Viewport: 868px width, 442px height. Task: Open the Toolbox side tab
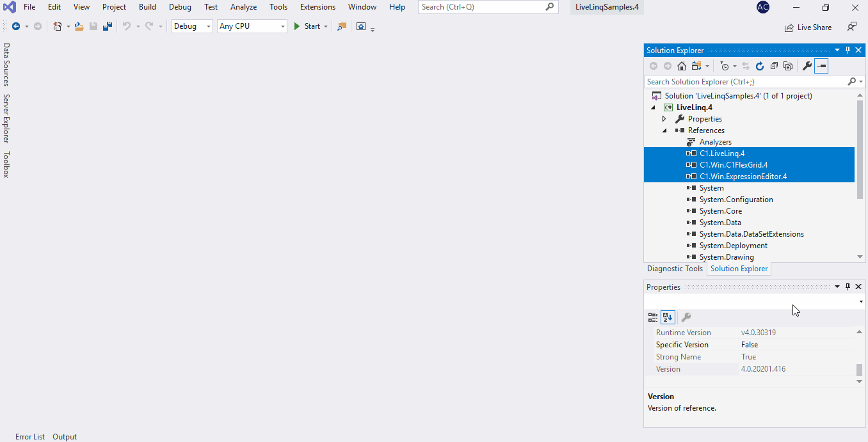pyautogui.click(x=6, y=164)
